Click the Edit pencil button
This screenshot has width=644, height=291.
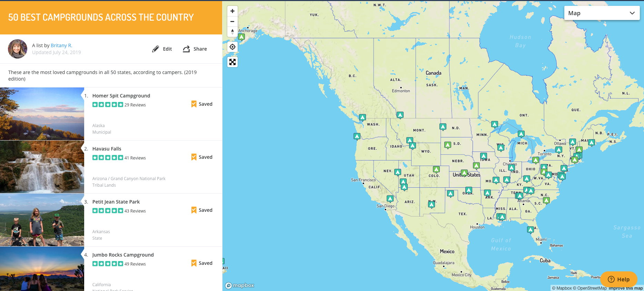pos(162,49)
